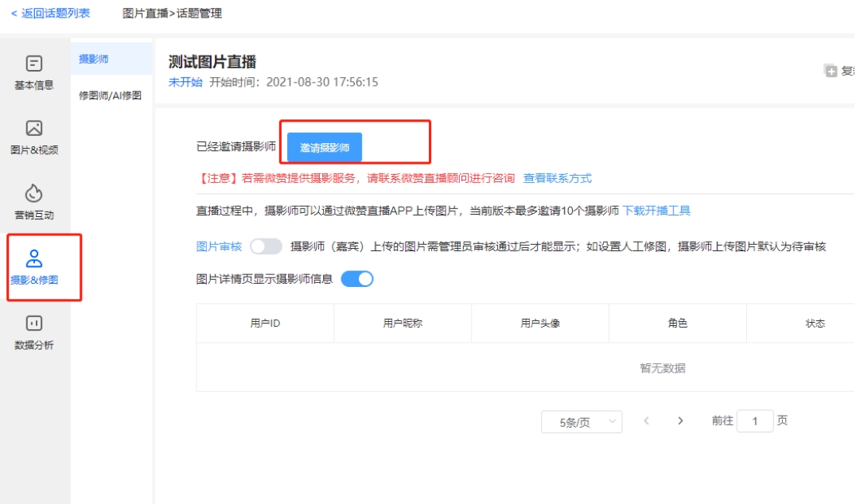Click the copy icon at top right
Viewport: 860px width, 504px height.
point(831,71)
